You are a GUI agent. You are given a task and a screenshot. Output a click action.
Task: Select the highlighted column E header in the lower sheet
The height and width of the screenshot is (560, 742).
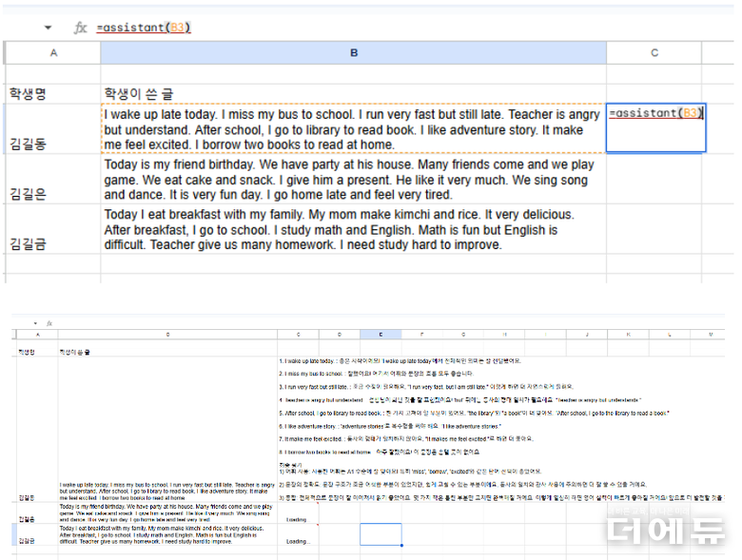click(x=381, y=335)
